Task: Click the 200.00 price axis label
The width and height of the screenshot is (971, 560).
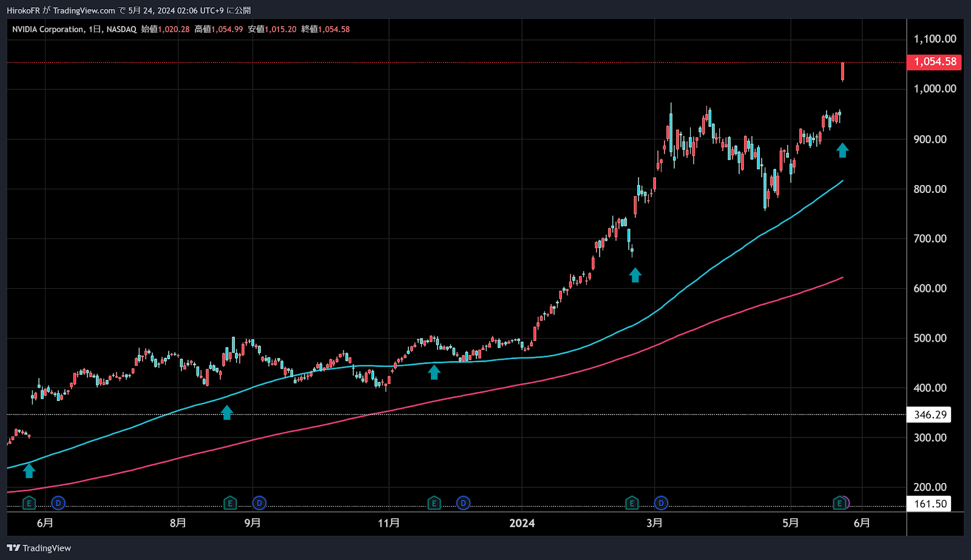Action: pos(930,487)
